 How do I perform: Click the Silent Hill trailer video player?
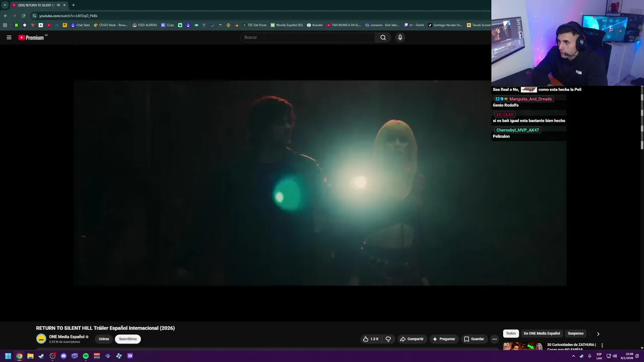click(x=319, y=183)
